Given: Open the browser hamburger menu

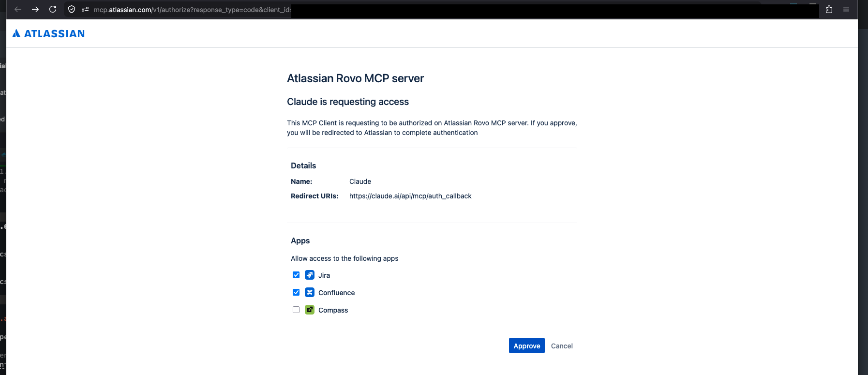Looking at the screenshot, I should coord(846,9).
